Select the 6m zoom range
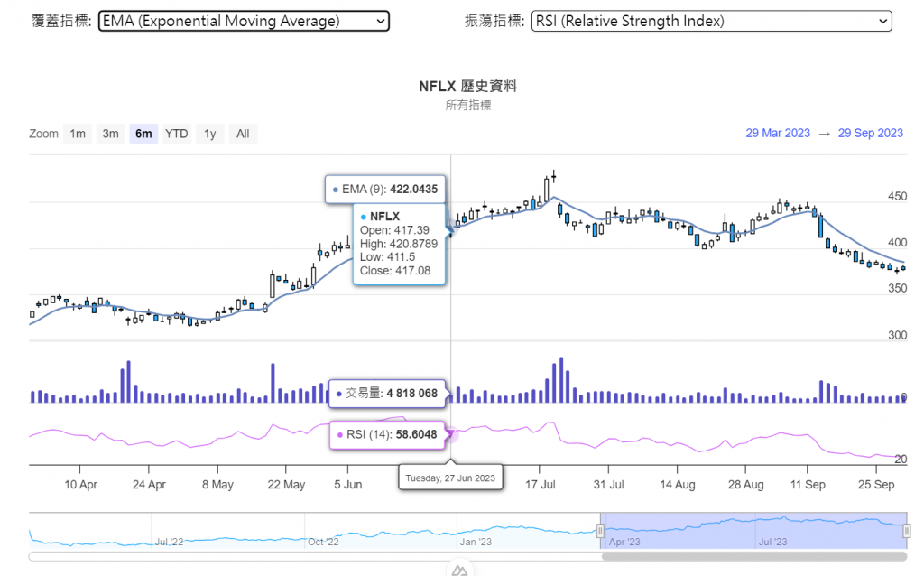Viewport: 924px width, 576px height. click(143, 134)
